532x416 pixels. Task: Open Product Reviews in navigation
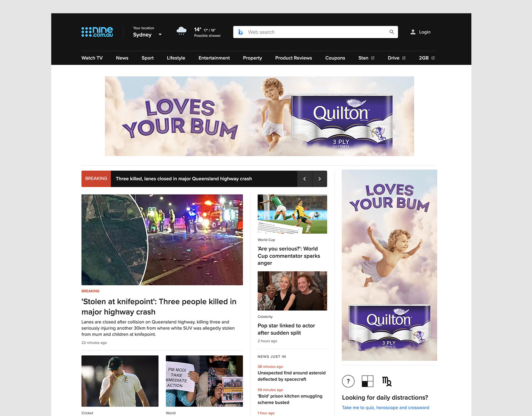coord(293,58)
